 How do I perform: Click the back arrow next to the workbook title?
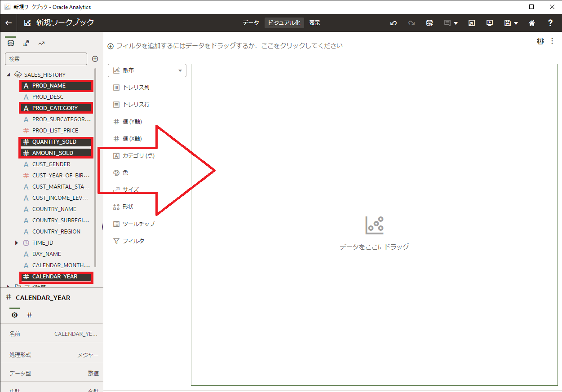click(9, 23)
